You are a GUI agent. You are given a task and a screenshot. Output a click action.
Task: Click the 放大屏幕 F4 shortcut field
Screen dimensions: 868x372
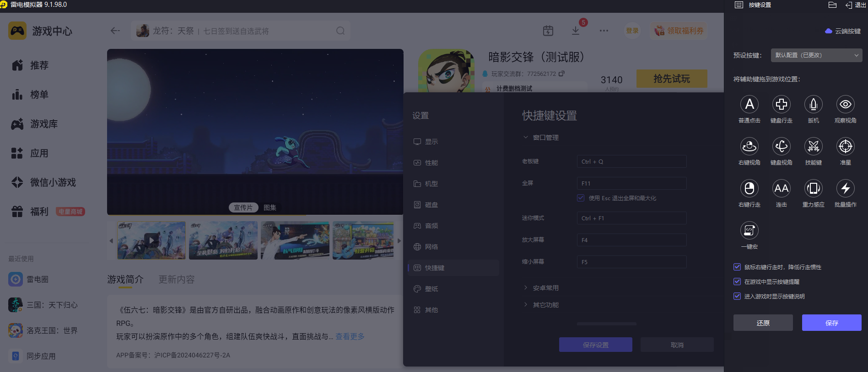(x=632, y=240)
